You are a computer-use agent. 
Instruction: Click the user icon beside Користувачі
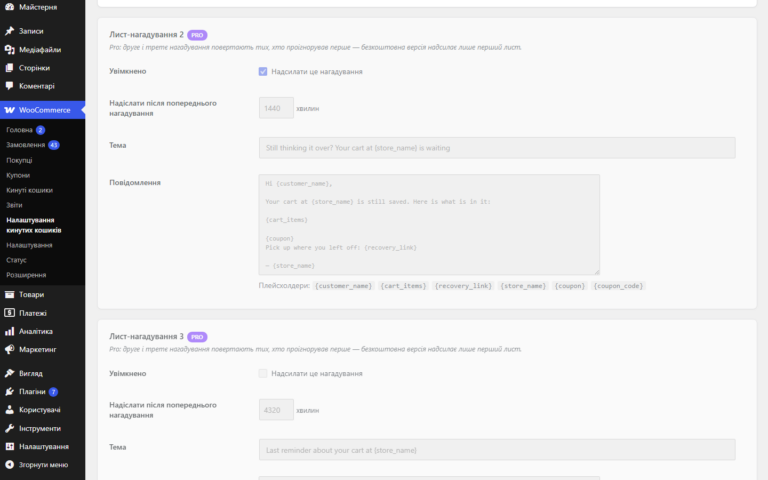pos(9,409)
